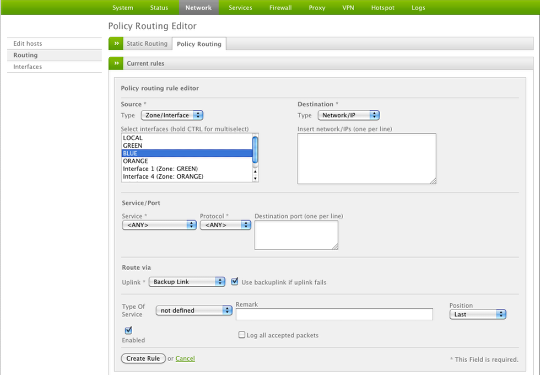
Task: Click the green arrow icon beside Current rules
Action: pyautogui.click(x=116, y=63)
